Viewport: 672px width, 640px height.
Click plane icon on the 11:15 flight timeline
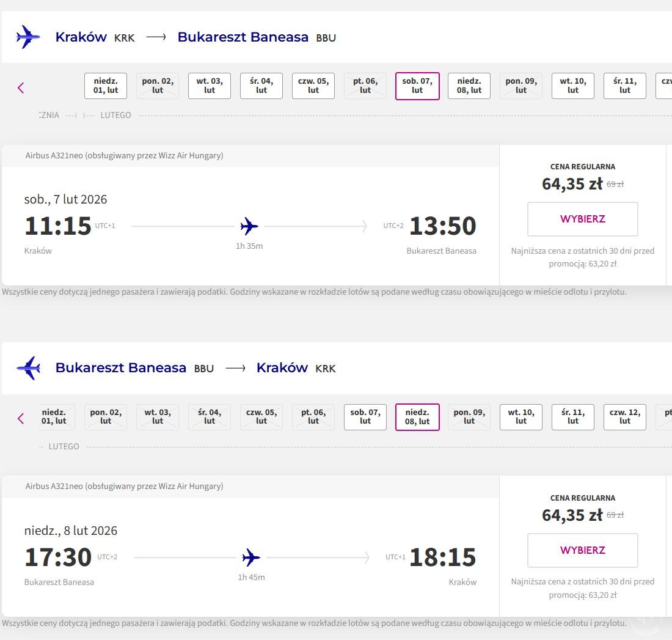(249, 226)
